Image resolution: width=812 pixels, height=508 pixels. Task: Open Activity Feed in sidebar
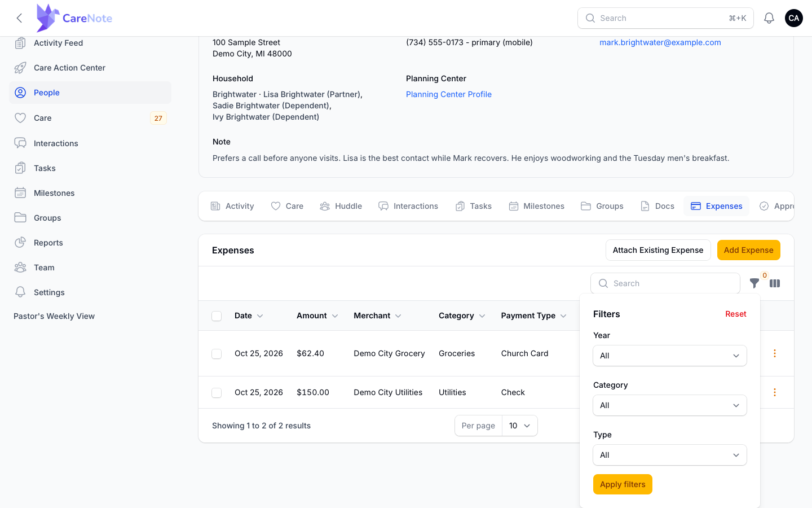click(x=90, y=43)
